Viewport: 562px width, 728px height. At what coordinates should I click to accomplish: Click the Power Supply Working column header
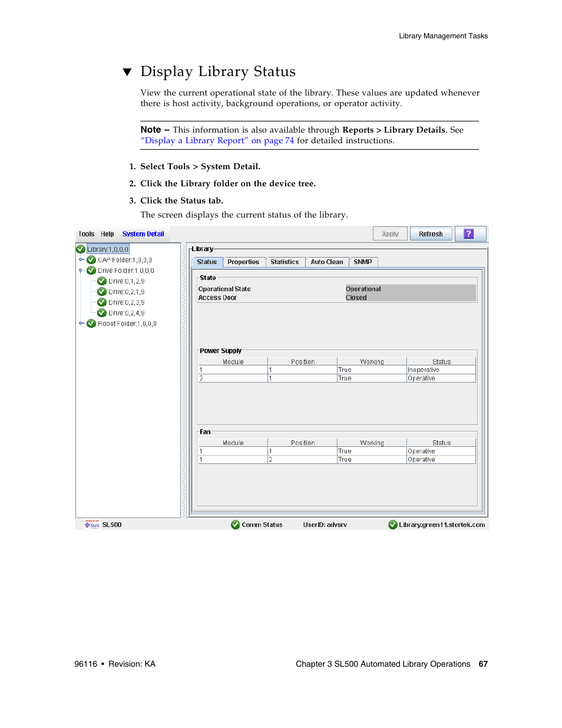click(x=372, y=362)
